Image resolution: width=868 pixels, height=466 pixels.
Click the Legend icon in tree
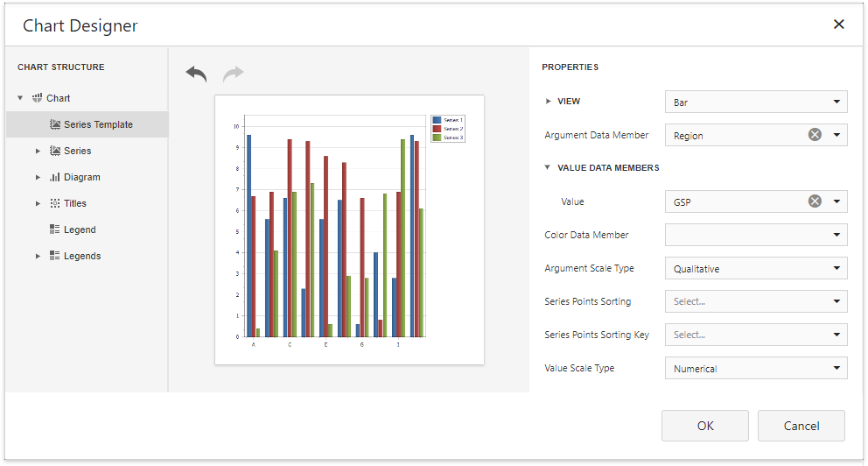click(55, 229)
